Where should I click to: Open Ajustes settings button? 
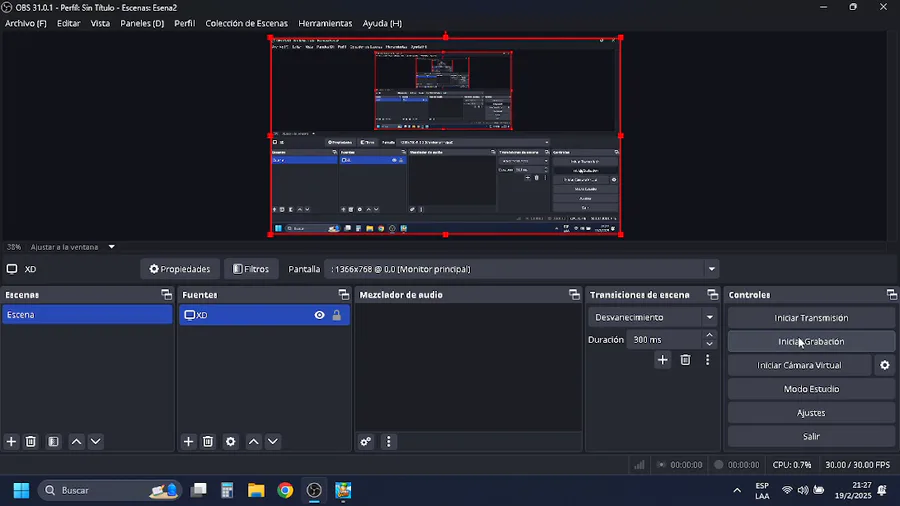pos(811,412)
